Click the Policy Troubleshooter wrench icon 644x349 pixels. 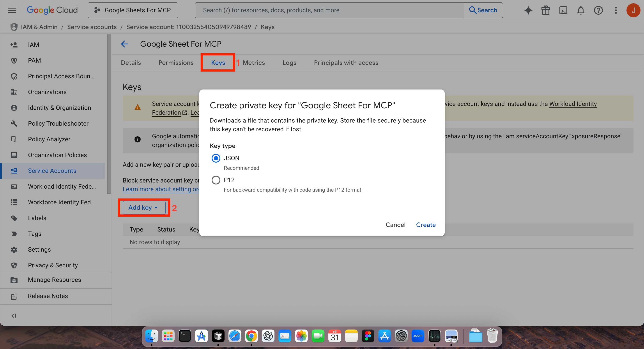coord(14,123)
